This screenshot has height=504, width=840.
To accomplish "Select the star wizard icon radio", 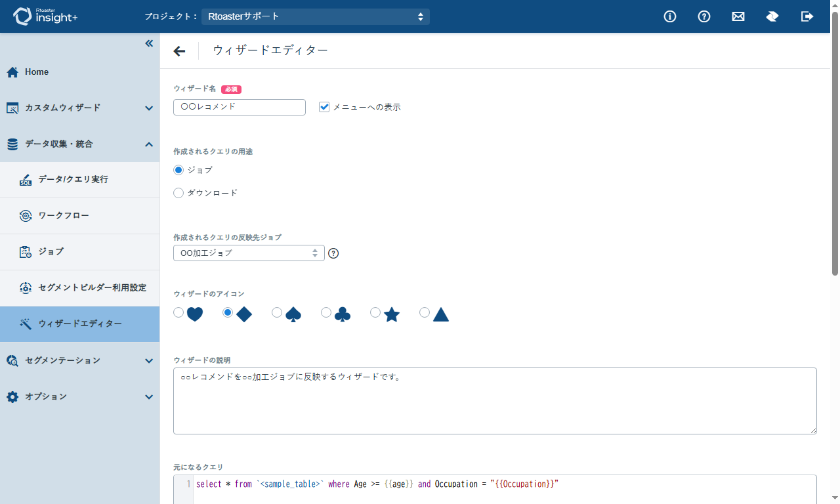I will coord(375,312).
